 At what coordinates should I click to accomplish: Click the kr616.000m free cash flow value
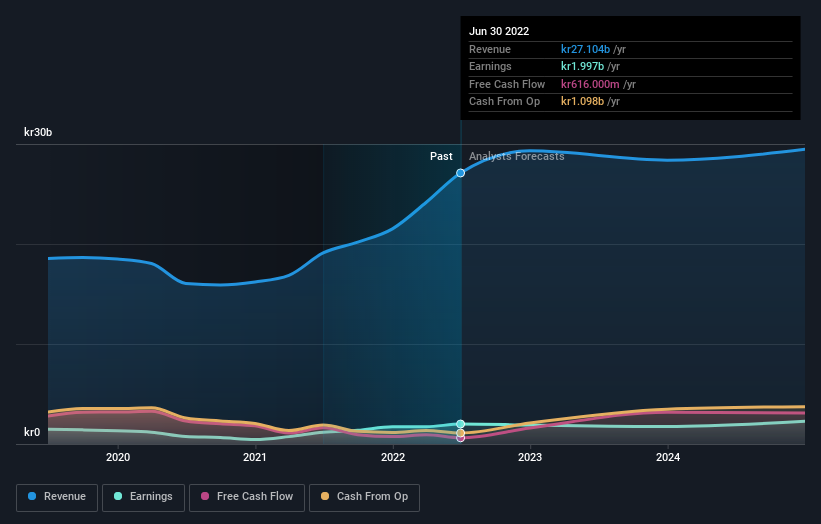[590, 84]
